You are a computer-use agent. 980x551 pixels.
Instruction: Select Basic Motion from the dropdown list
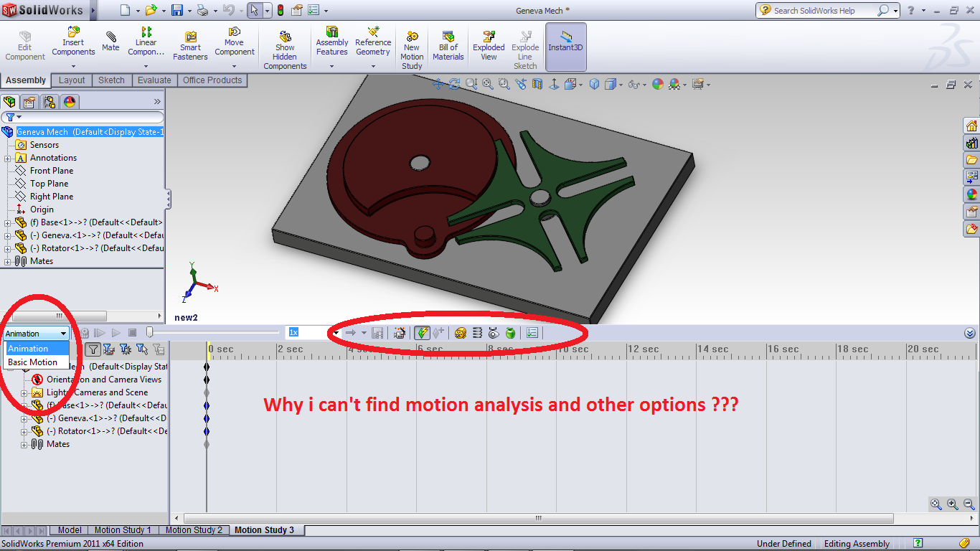pyautogui.click(x=36, y=362)
